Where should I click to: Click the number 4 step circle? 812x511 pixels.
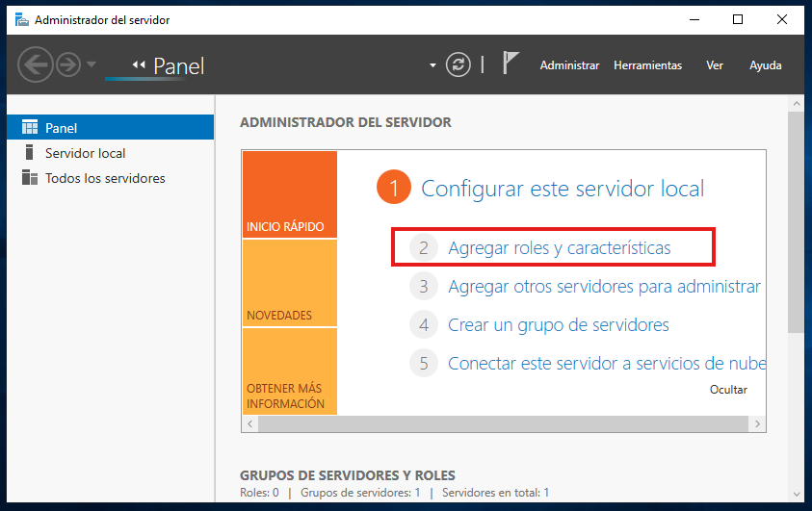(x=424, y=325)
